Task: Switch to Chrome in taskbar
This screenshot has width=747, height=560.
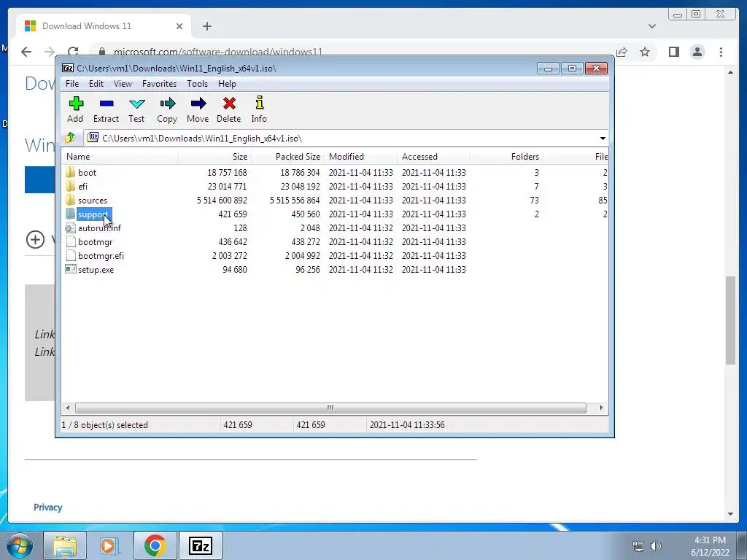Action: point(155,545)
